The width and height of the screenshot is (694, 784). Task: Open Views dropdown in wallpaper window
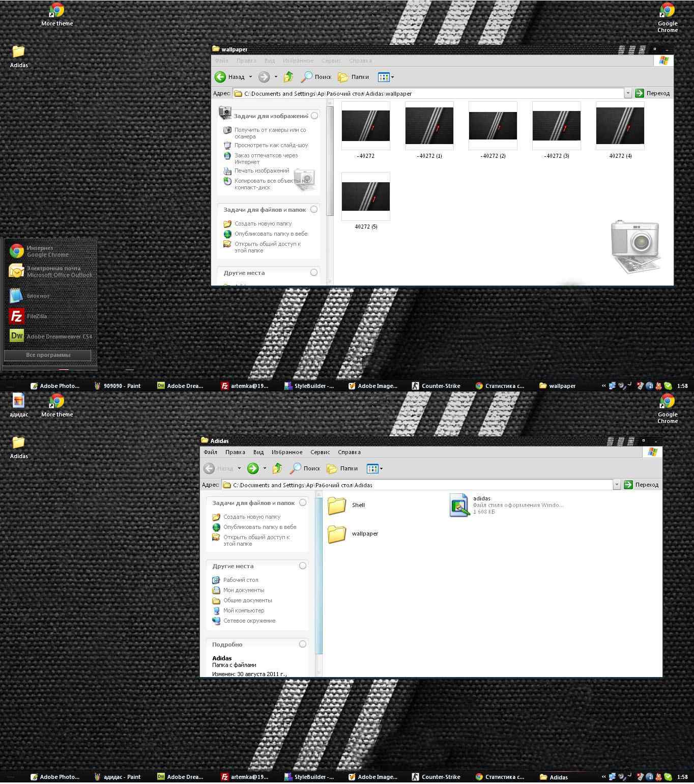pos(386,77)
